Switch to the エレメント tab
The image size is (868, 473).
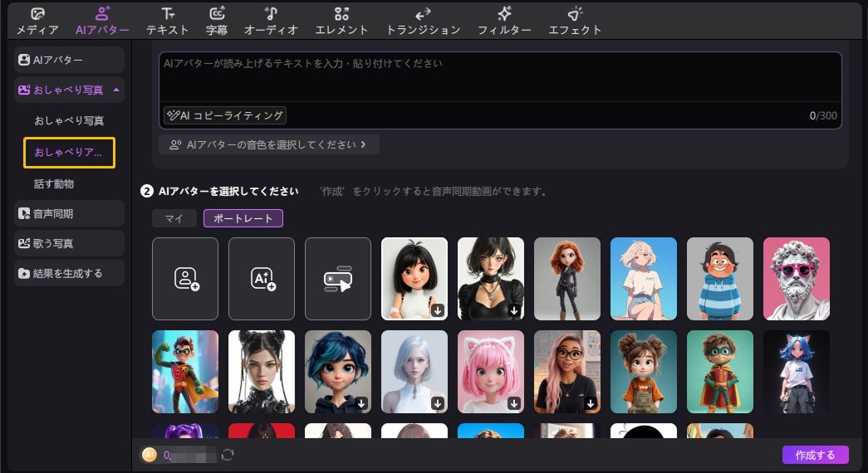(341, 22)
